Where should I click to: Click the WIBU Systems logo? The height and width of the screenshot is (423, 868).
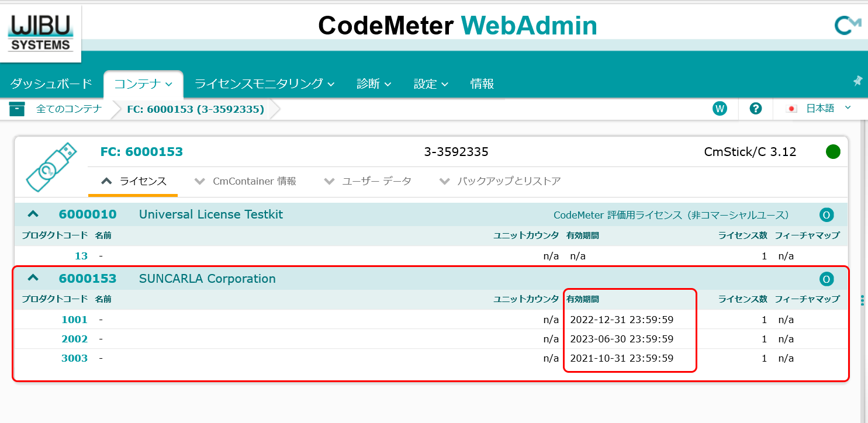pos(40,33)
